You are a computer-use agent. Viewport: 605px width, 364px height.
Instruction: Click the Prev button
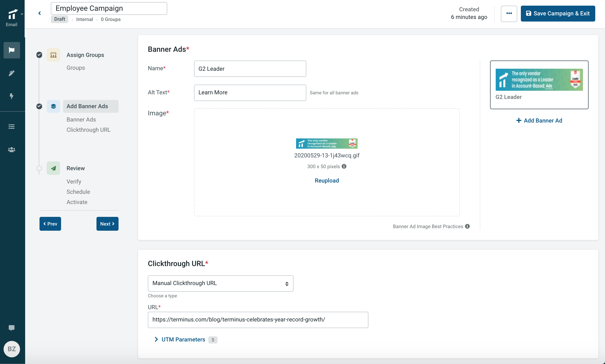50,224
